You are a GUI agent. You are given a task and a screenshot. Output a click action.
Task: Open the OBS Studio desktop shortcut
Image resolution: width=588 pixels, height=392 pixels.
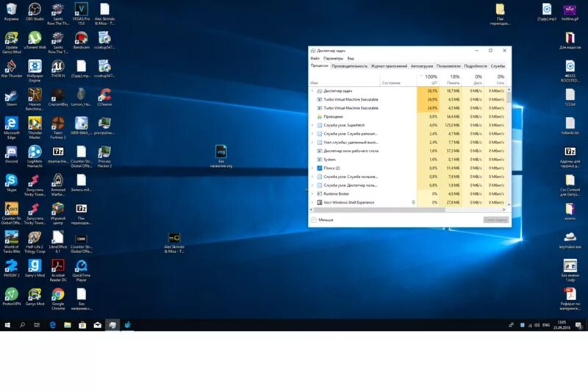[35, 12]
